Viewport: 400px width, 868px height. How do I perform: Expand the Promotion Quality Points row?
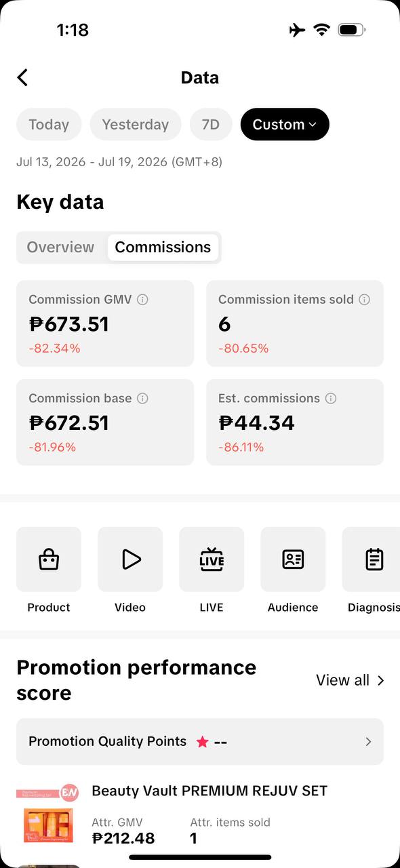200,741
